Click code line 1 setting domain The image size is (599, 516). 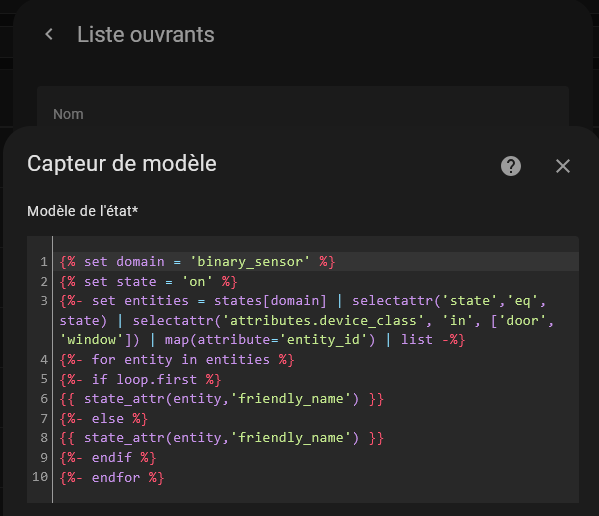[x=197, y=262]
